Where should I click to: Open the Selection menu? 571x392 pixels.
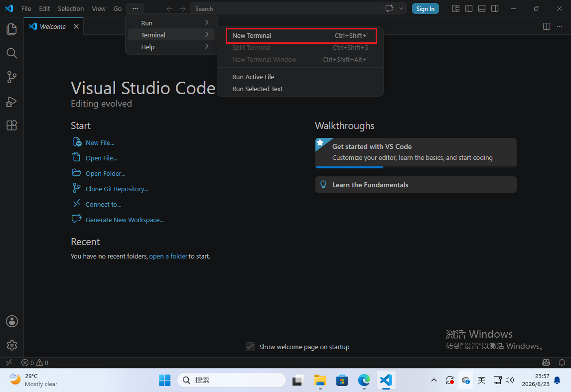point(71,9)
